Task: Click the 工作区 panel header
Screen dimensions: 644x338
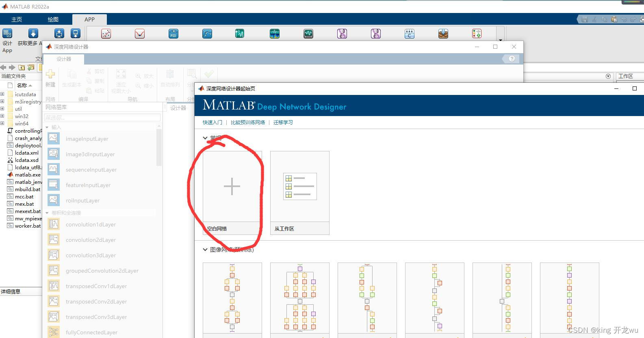Action: click(x=626, y=76)
